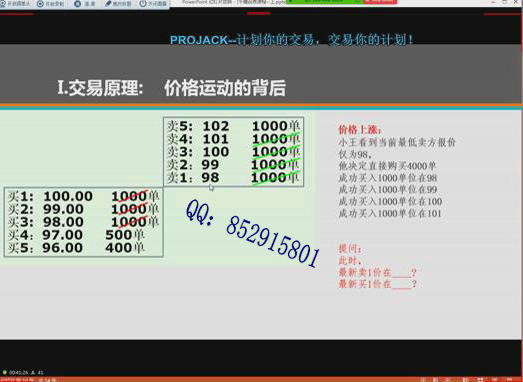This screenshot has height=382, width=523.
Task: Click the blue square icon in top toolbar
Action: coord(77,4)
